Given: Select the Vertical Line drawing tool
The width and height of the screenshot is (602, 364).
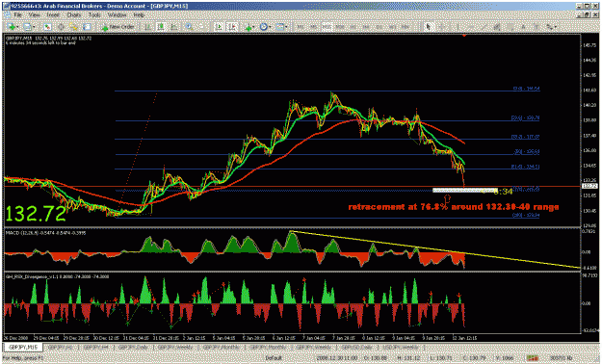Looking at the screenshot, I should [x=458, y=27].
